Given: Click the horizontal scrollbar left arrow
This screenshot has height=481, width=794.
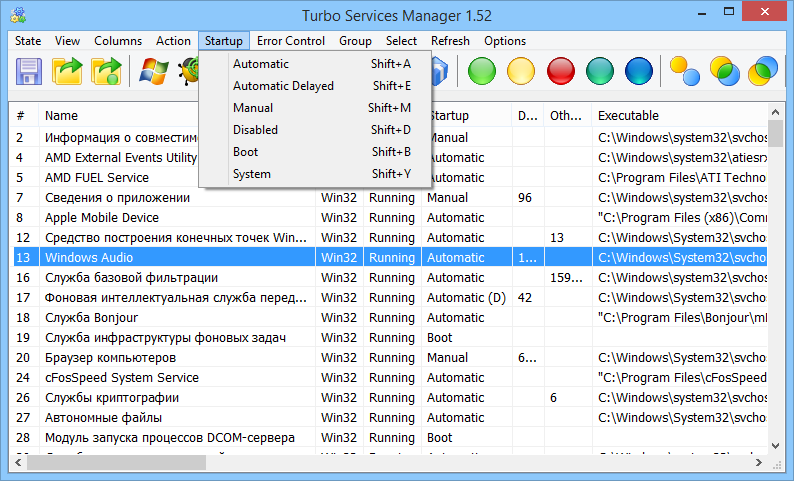Looking at the screenshot, I should coord(18,462).
